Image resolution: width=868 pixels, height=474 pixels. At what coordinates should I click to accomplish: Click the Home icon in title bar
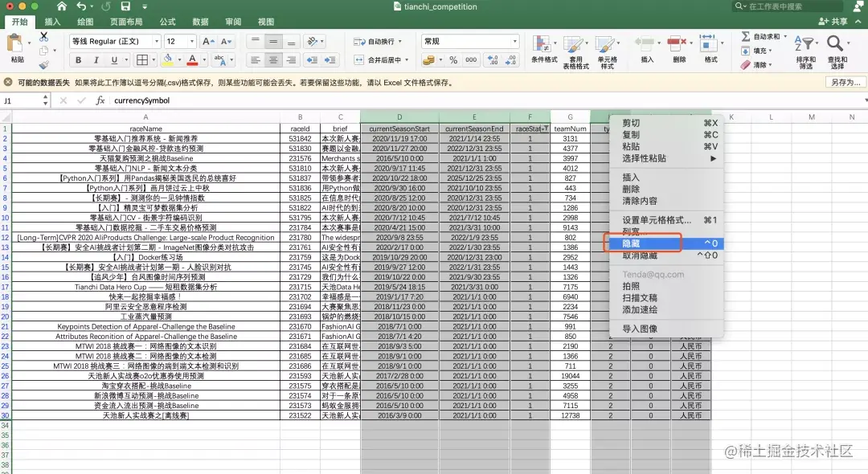tap(61, 6)
